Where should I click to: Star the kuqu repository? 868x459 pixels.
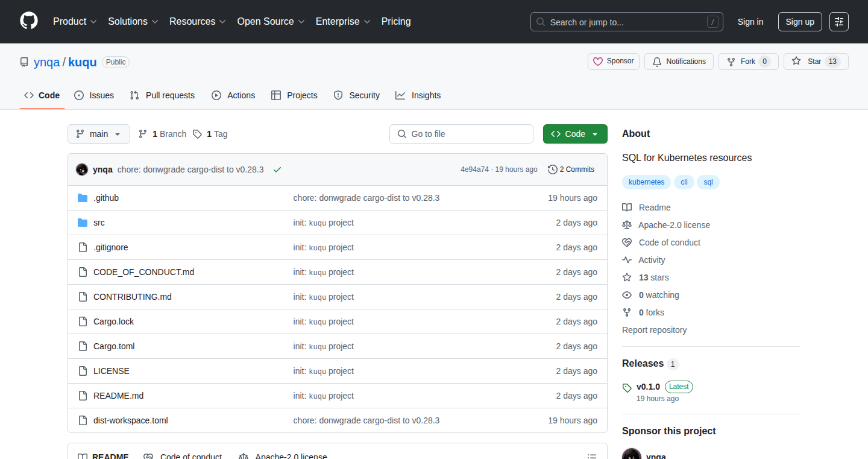(816, 62)
